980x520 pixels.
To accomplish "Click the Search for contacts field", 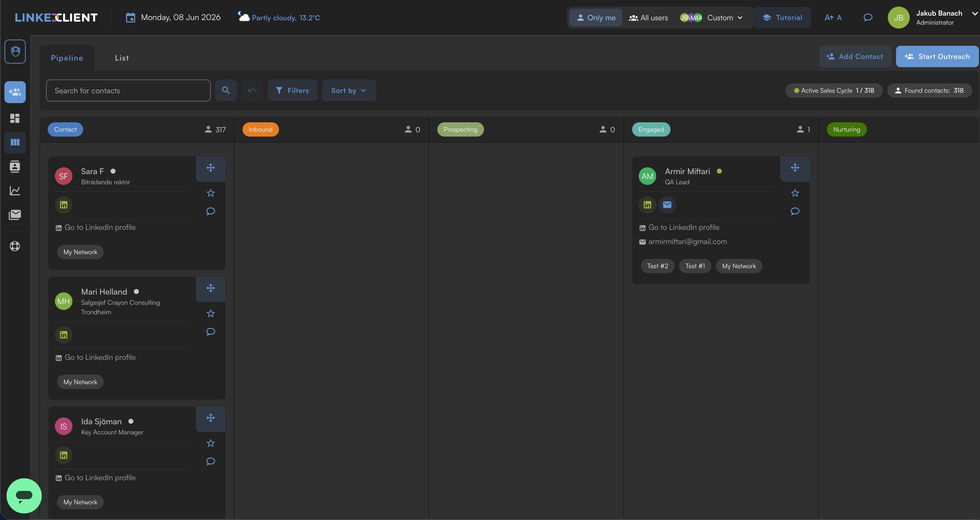I will (128, 91).
